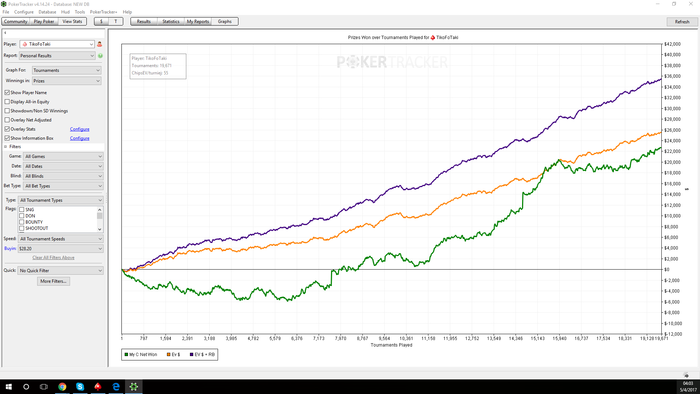
Task: Click the Configure link for Show Information Box
Action: pyautogui.click(x=79, y=138)
